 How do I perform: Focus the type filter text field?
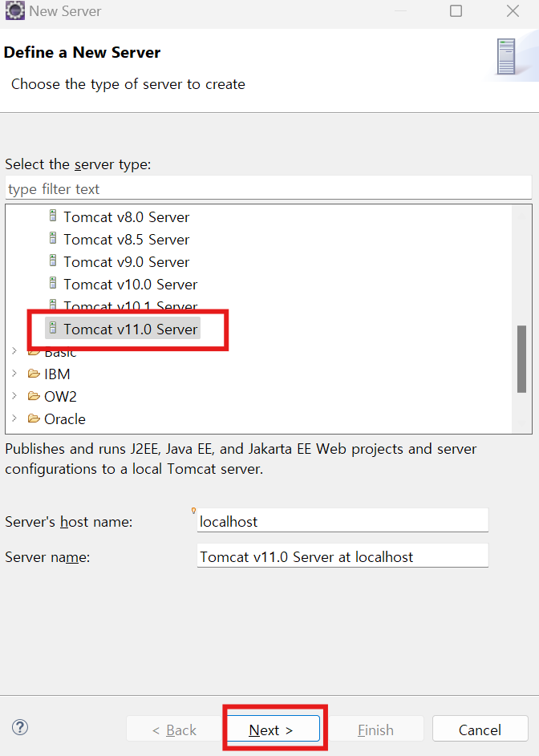[x=268, y=188]
